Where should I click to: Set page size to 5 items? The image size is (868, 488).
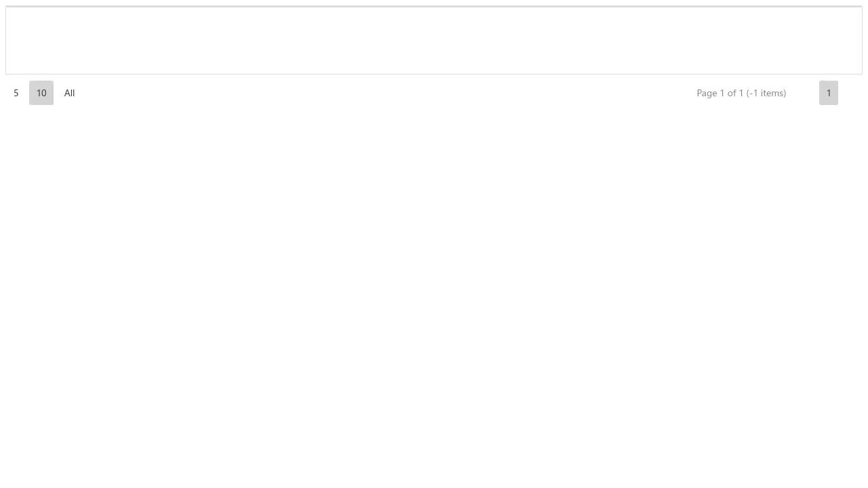click(x=16, y=93)
